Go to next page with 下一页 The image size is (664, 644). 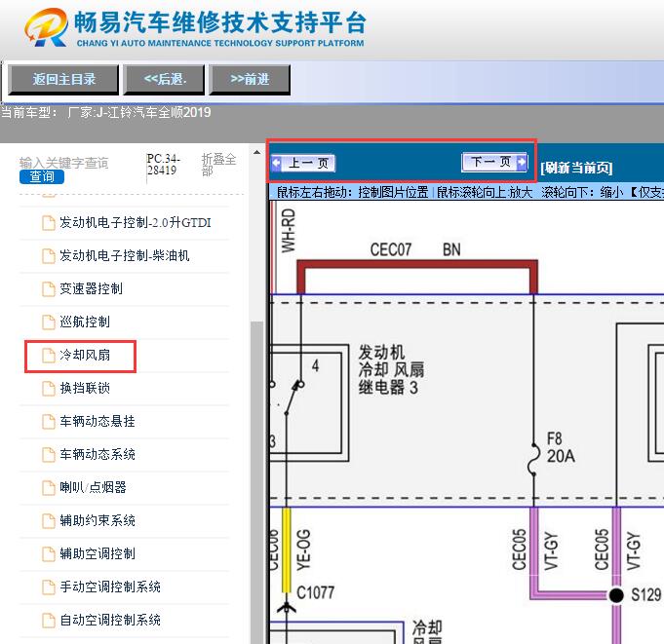pyautogui.click(x=494, y=162)
